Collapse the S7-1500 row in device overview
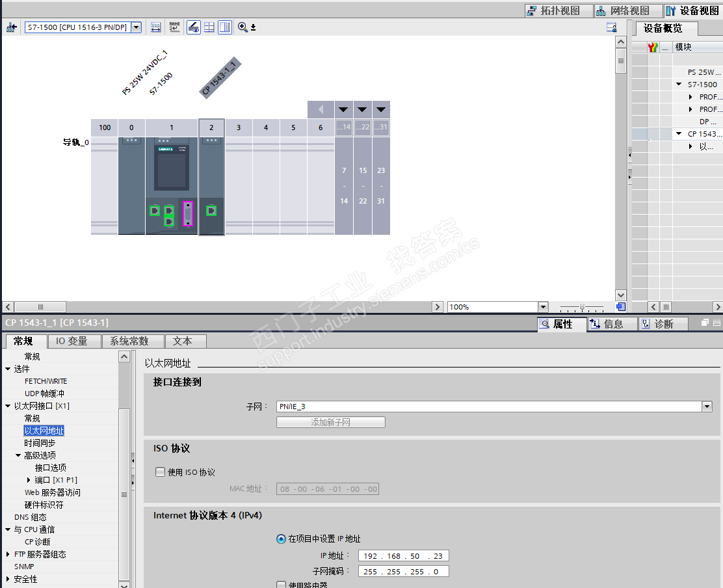 point(679,85)
